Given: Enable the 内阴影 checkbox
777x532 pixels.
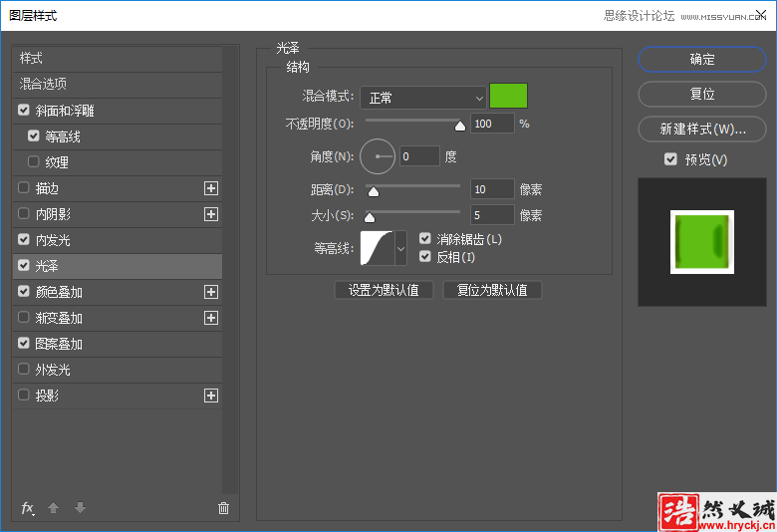Looking at the screenshot, I should pos(24,213).
